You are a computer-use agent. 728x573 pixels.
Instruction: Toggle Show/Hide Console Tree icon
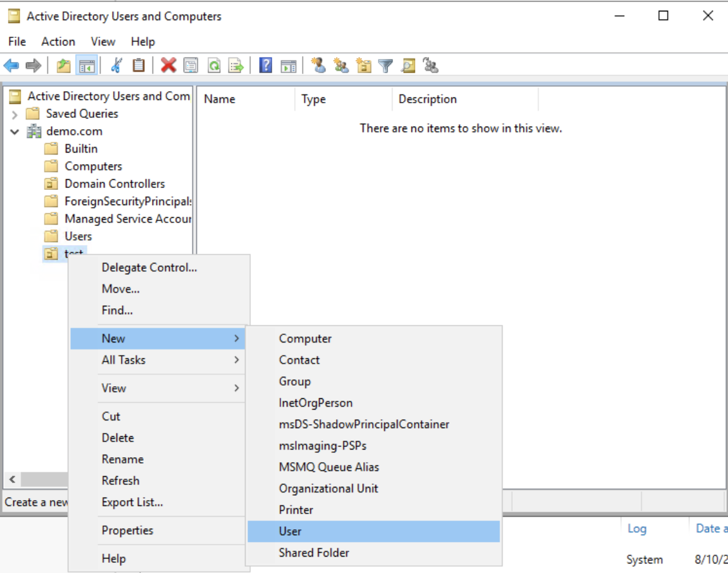[87, 65]
